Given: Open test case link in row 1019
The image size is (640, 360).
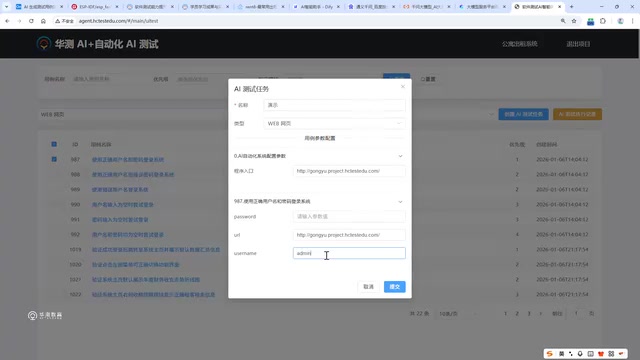Looking at the screenshot, I should tap(156, 249).
